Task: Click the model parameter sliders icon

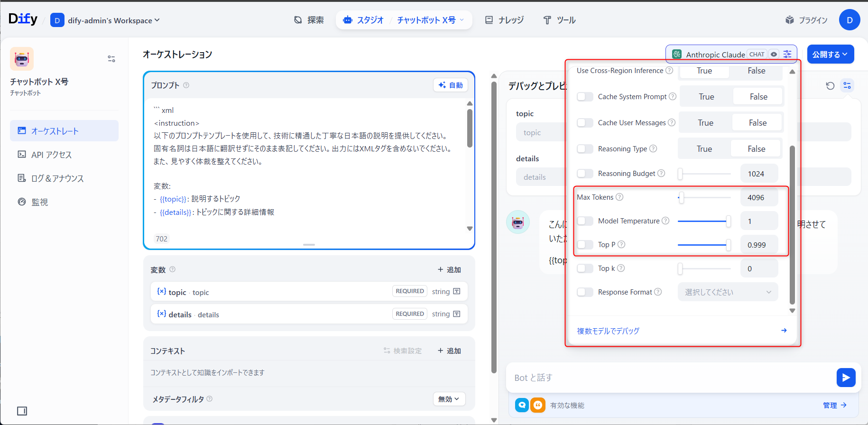Action: pyautogui.click(x=788, y=54)
